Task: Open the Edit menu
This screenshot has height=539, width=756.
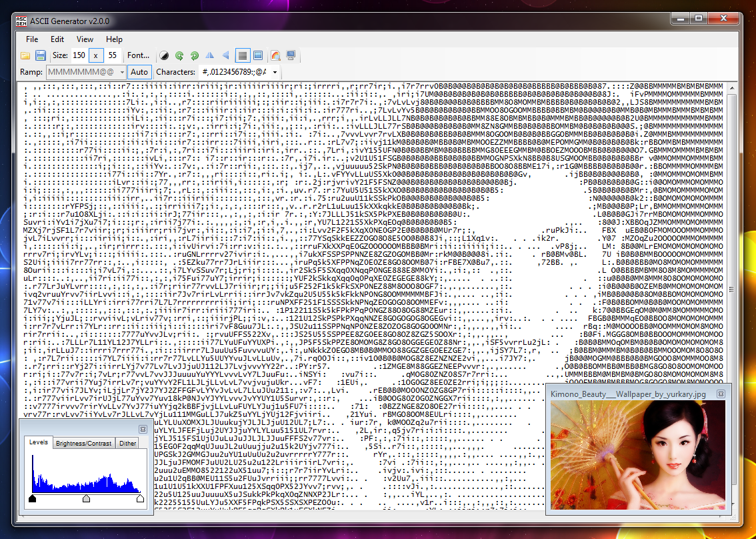Action: point(57,39)
